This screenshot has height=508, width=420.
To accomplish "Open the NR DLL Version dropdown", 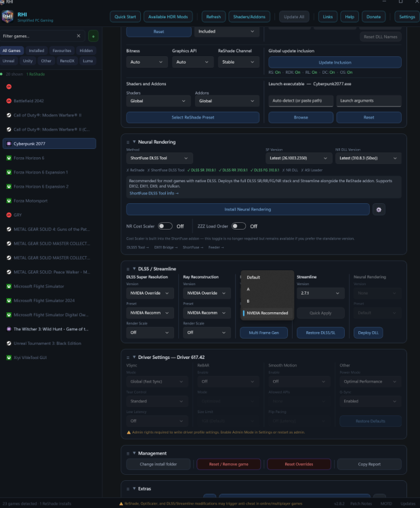I will tap(368, 158).
